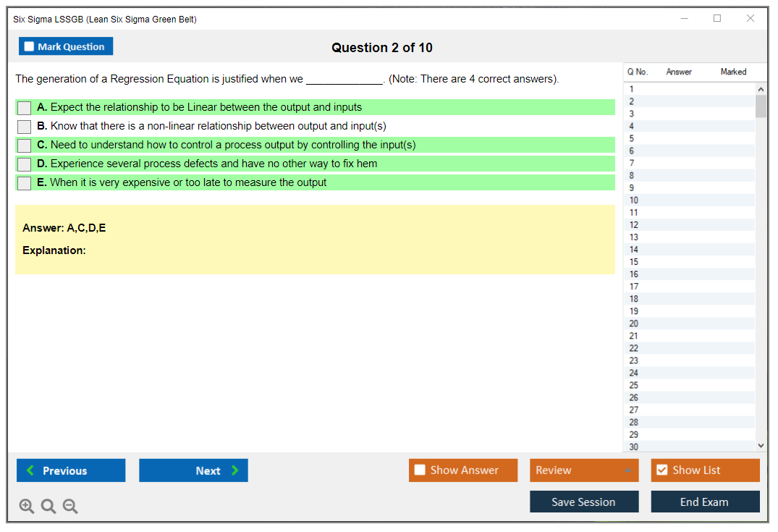Screen dimensions: 778x532
Task: Click the Marked column header
Action: click(733, 72)
